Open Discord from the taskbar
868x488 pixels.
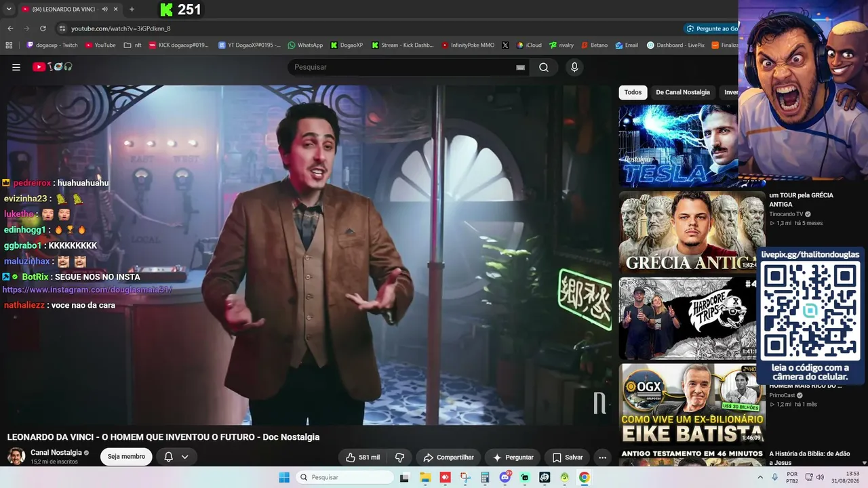point(505,477)
